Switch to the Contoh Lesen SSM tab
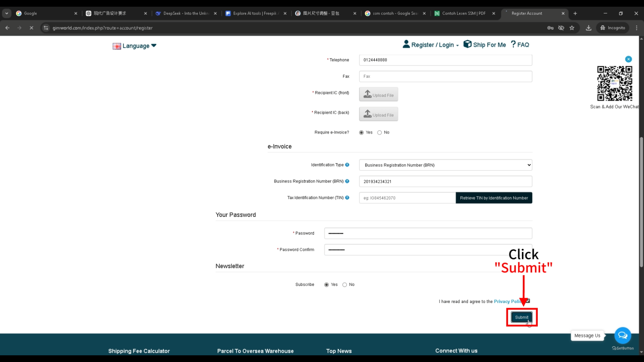 pyautogui.click(x=464, y=13)
